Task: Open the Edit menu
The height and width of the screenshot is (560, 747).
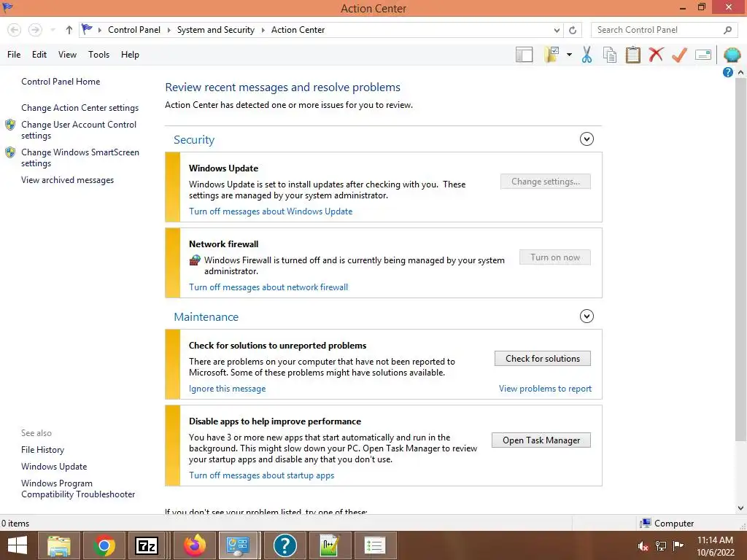Action: pyautogui.click(x=39, y=55)
